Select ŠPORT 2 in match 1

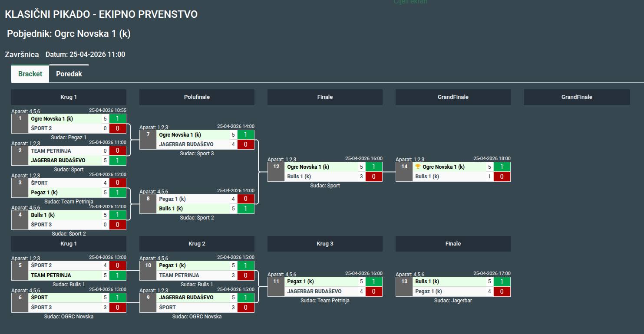point(41,128)
